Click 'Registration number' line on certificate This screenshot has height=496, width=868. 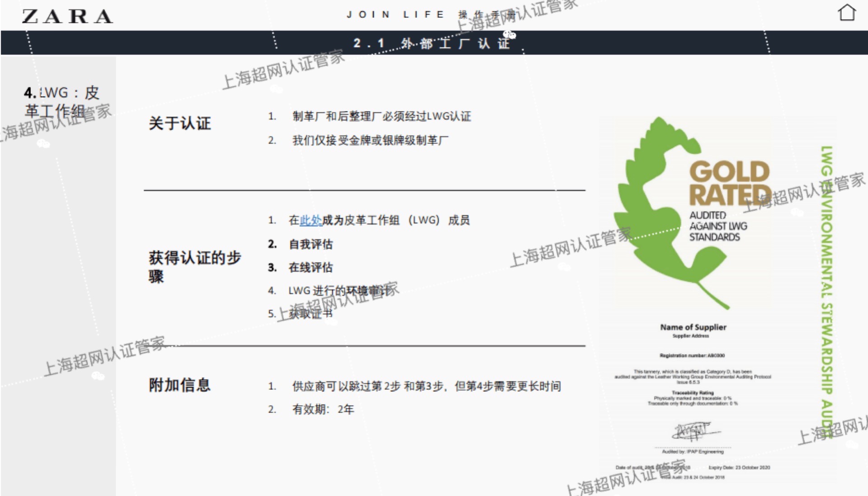tap(692, 356)
